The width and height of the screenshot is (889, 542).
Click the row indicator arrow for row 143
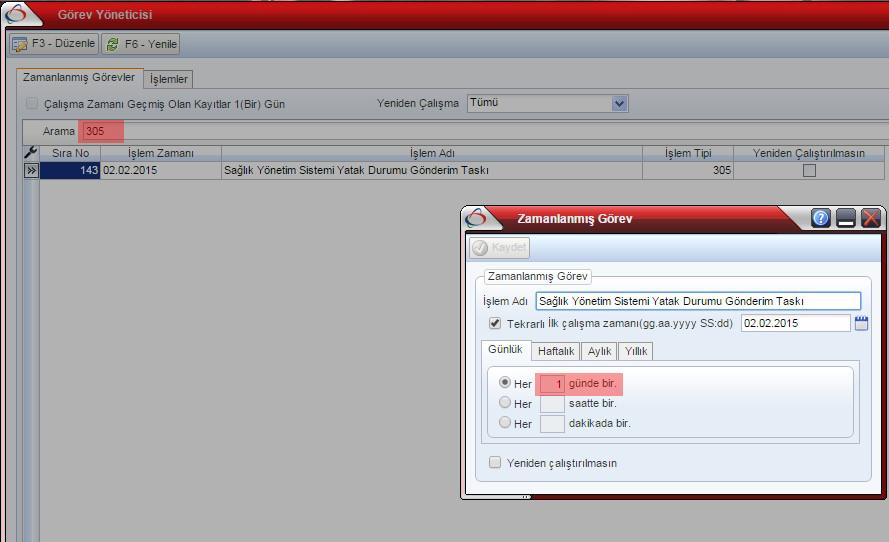31,171
